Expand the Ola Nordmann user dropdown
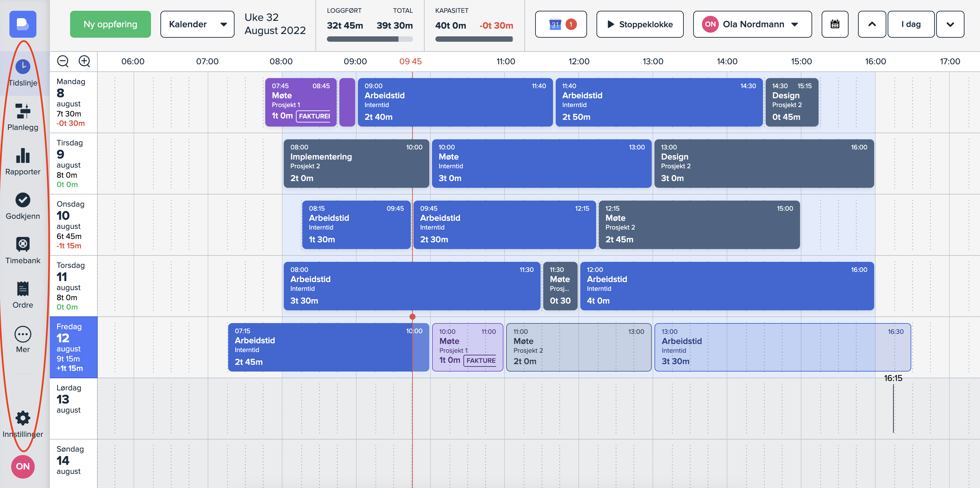Screen dimensions: 980x488 [x=752, y=24]
